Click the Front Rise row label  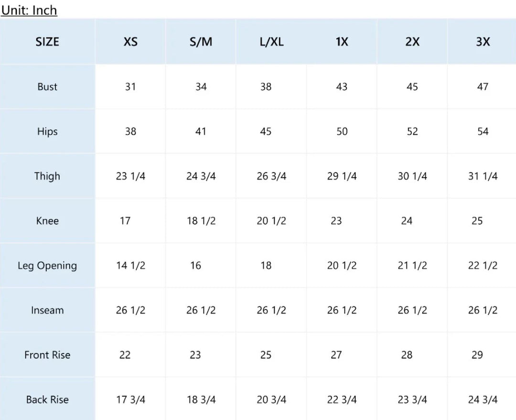(47, 355)
